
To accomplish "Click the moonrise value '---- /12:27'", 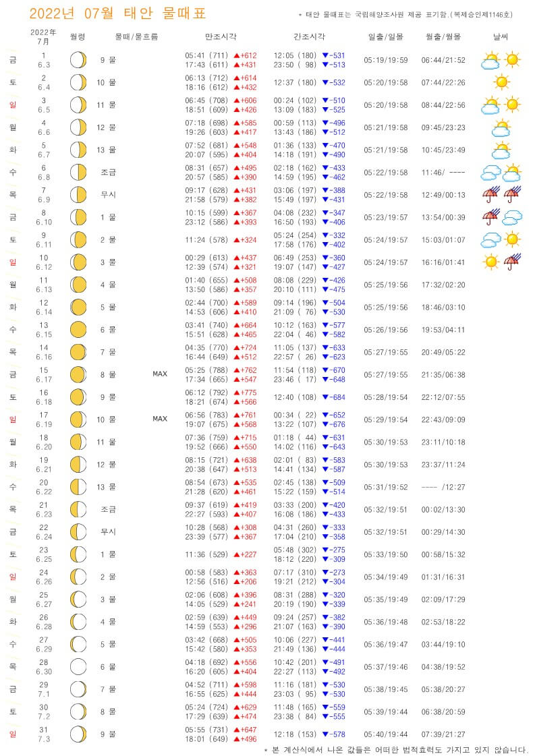I will pos(443,487).
